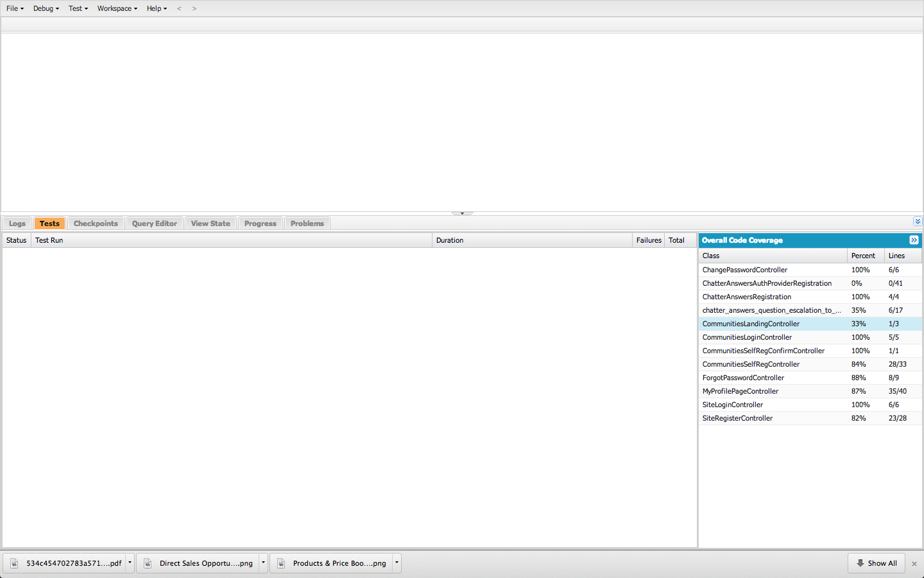924x578 pixels.
Task: Show the Progress tab
Action: click(261, 223)
